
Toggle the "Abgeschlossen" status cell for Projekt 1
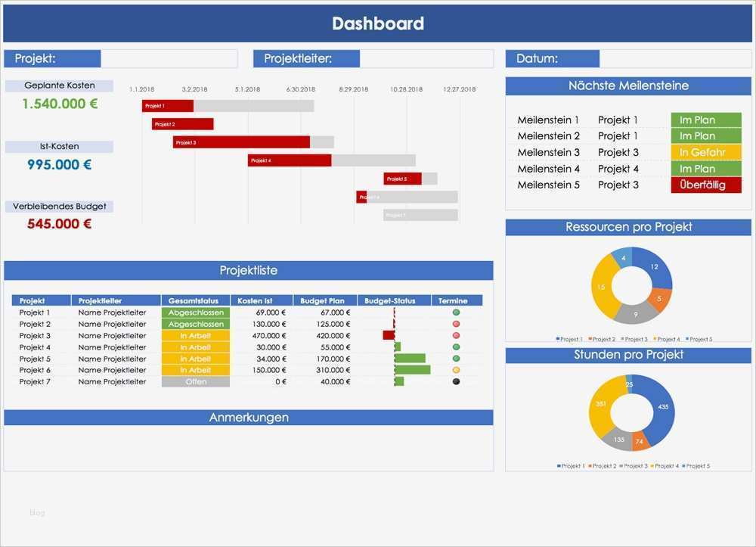pos(195,312)
